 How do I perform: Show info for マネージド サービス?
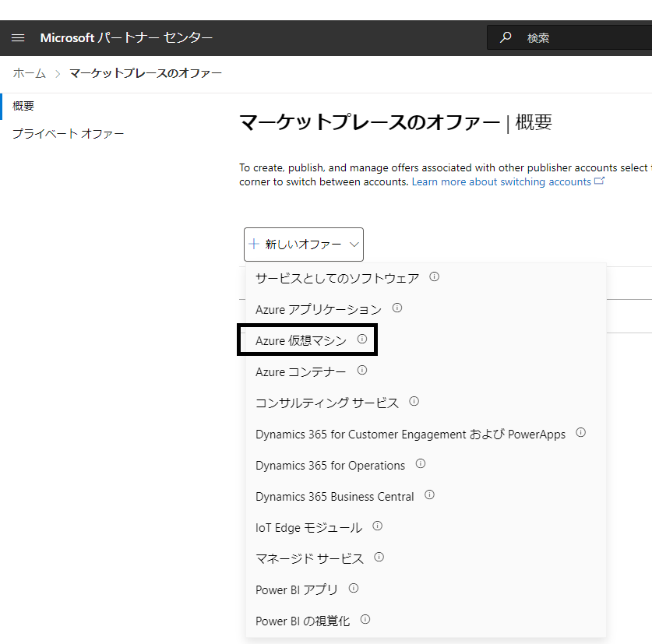tap(379, 558)
